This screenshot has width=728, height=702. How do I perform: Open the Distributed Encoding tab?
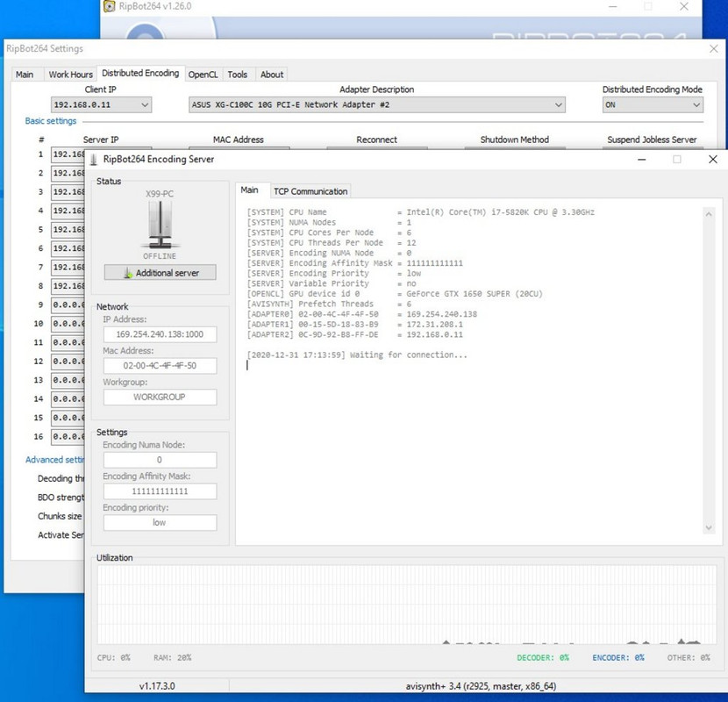pos(140,73)
